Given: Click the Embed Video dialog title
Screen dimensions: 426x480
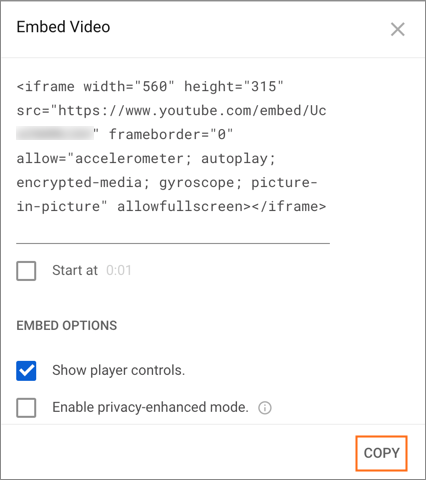Looking at the screenshot, I should pyautogui.click(x=63, y=27).
